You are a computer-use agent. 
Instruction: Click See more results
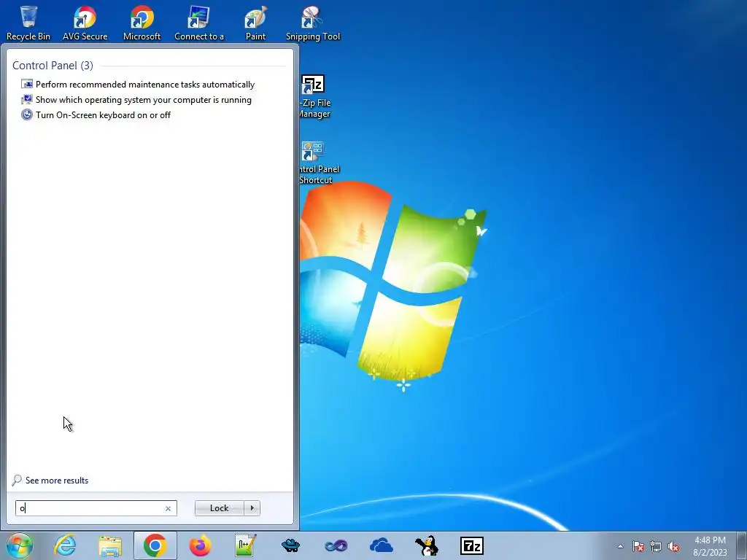57,481
